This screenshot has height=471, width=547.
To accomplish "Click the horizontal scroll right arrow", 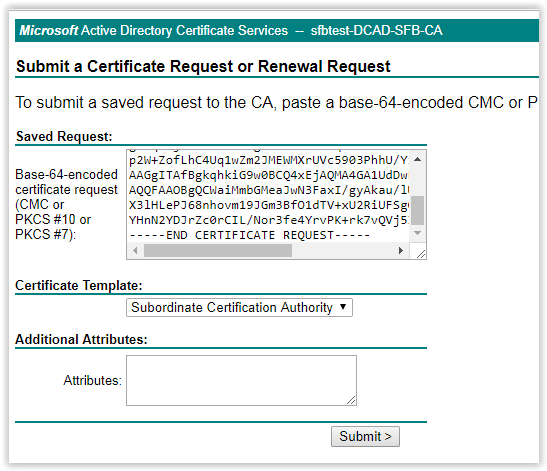I will click(401, 251).
